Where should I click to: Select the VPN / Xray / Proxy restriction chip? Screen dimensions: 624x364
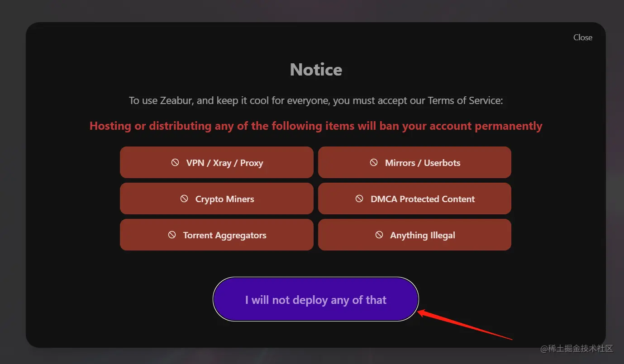point(217,162)
